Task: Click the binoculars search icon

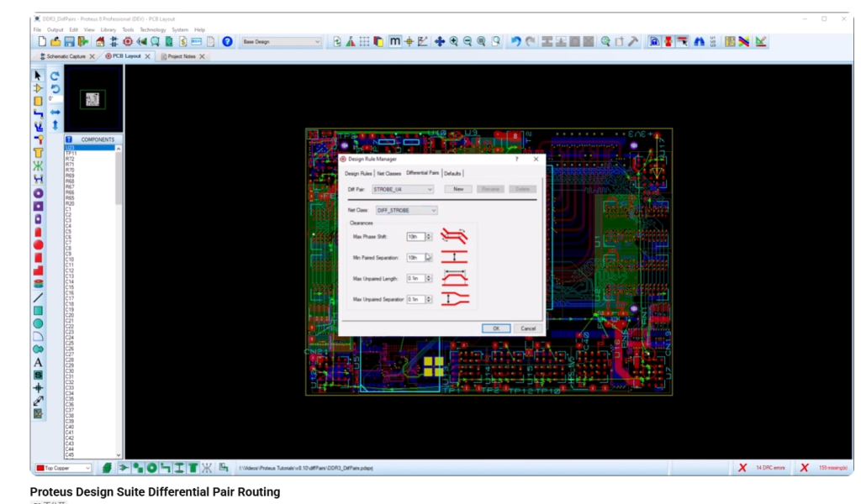Action: 699,42
